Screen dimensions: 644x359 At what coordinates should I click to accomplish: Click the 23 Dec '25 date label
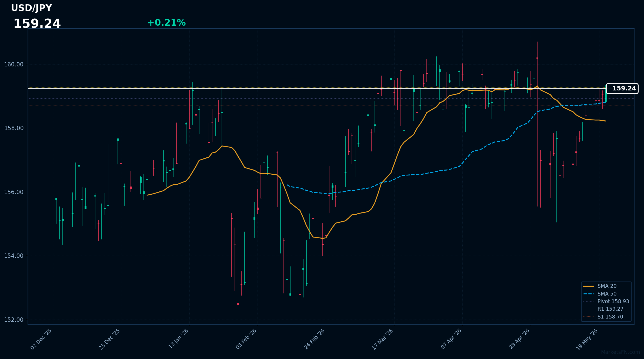click(109, 339)
